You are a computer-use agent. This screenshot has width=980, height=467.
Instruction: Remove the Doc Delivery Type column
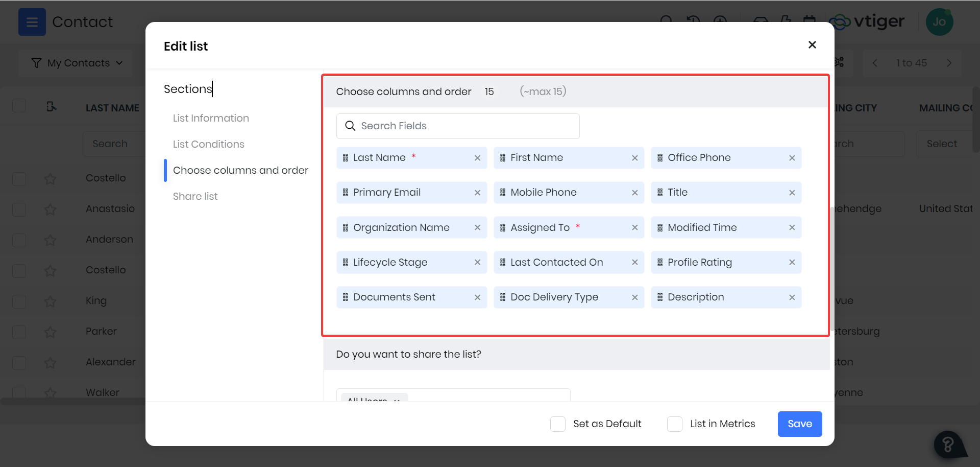coord(634,297)
